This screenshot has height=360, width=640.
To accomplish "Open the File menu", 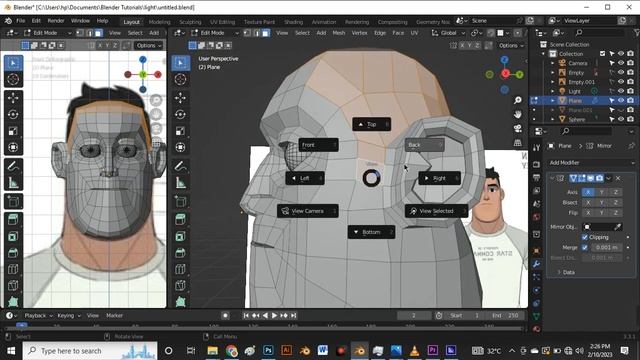I will click(20, 21).
